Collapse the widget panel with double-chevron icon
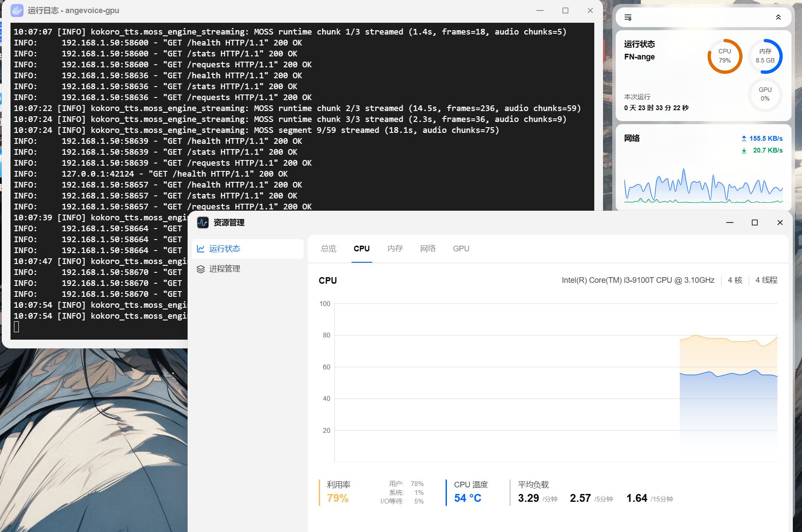This screenshot has width=802, height=532. point(778,17)
